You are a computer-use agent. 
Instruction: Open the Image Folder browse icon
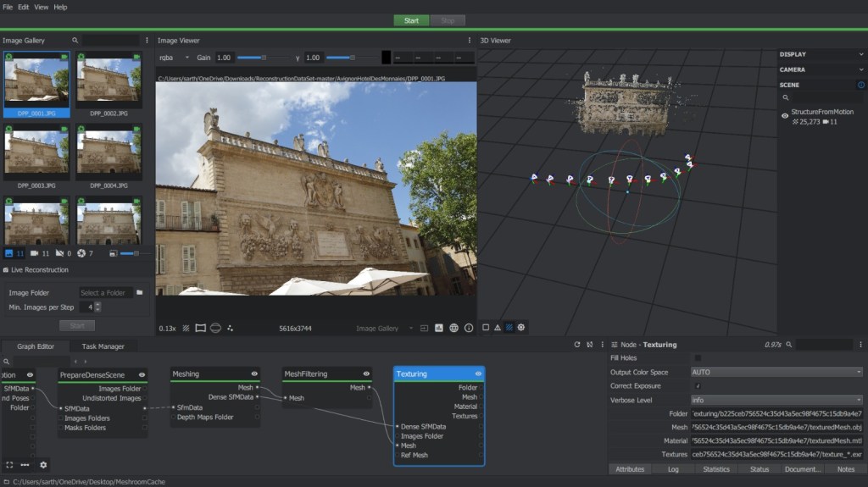(x=140, y=293)
